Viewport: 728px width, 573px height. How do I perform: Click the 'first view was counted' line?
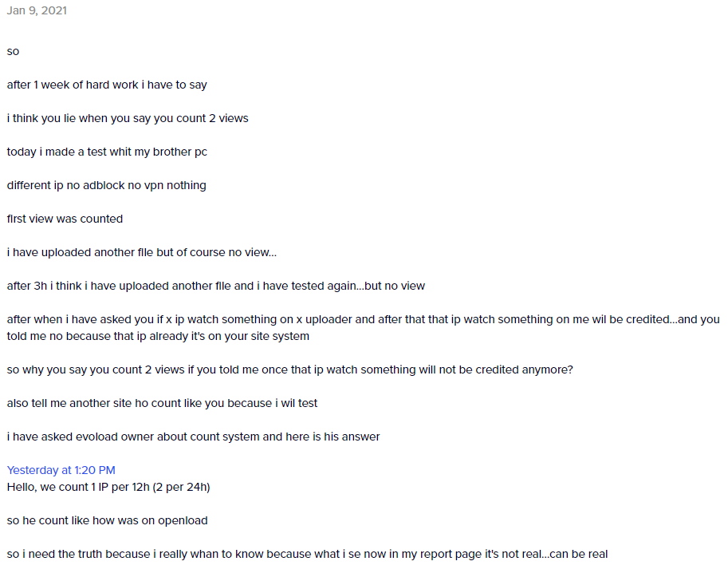(65, 219)
